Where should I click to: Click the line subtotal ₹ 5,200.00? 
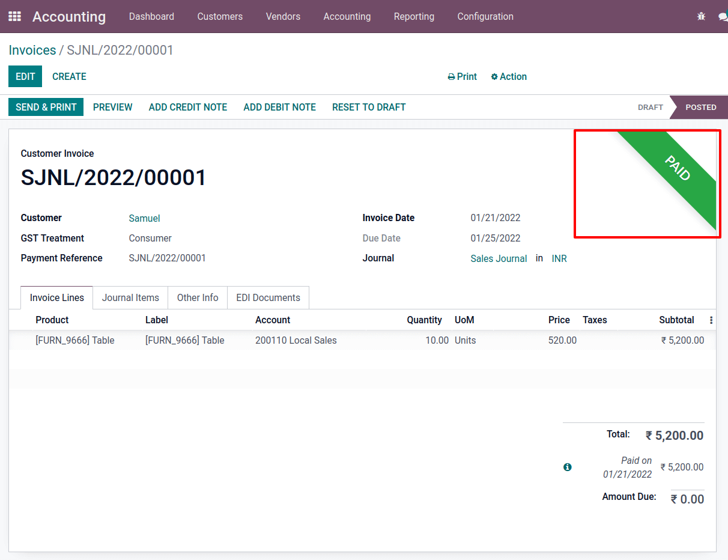tap(682, 341)
